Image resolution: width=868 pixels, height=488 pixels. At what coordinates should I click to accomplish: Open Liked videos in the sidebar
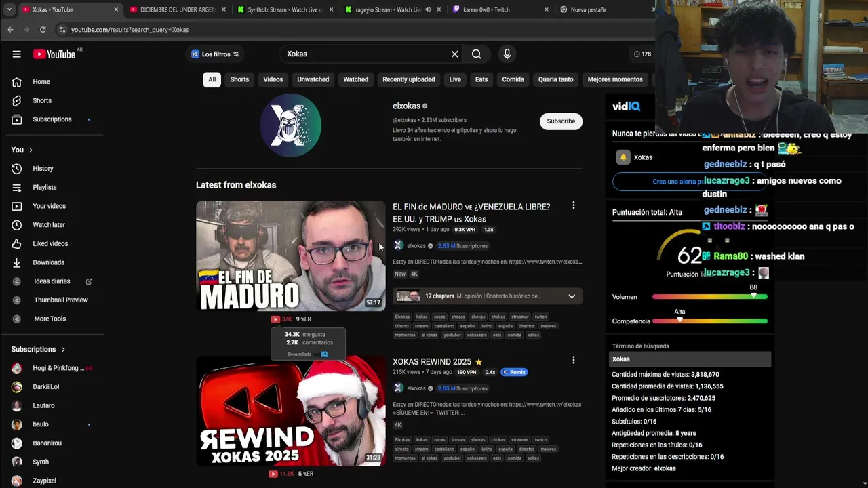52,243
